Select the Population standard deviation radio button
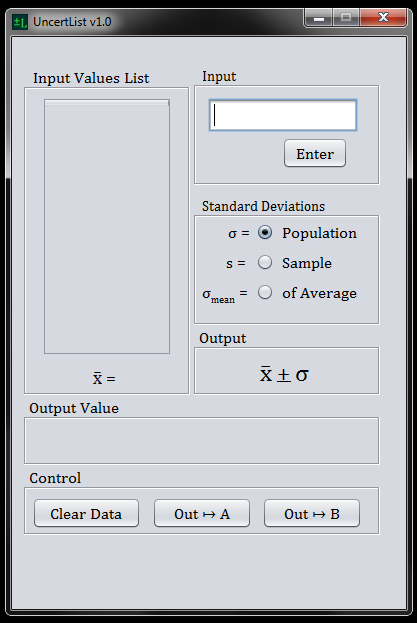 [x=265, y=232]
